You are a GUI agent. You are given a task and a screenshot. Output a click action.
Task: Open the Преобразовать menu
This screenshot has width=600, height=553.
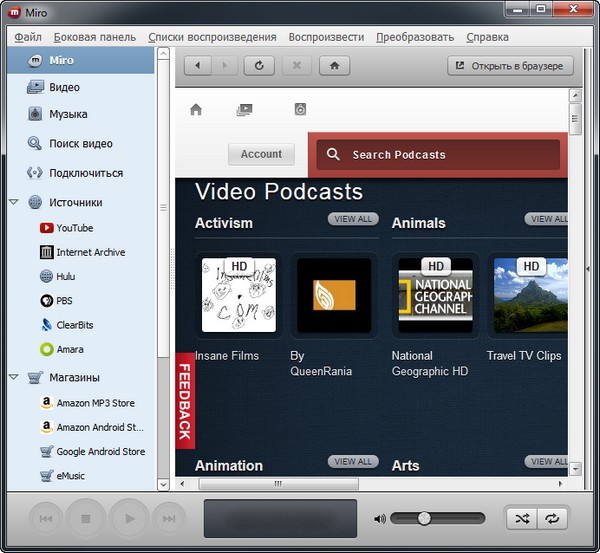tap(414, 37)
